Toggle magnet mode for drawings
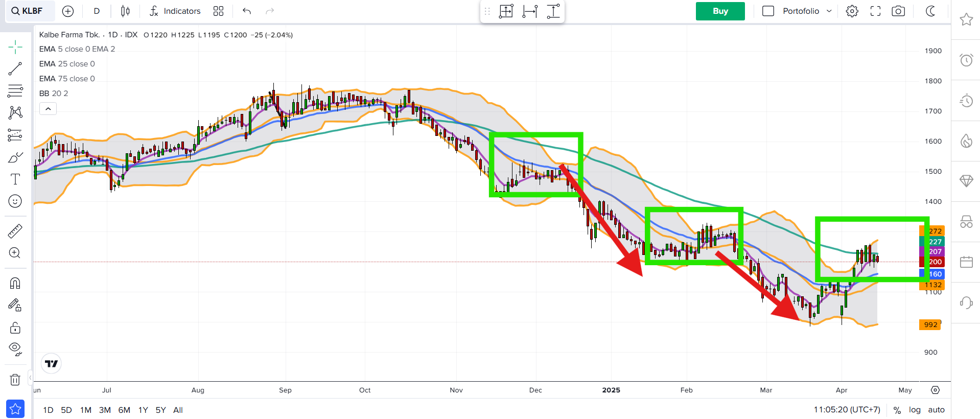The height and width of the screenshot is (419, 980). 15,283
